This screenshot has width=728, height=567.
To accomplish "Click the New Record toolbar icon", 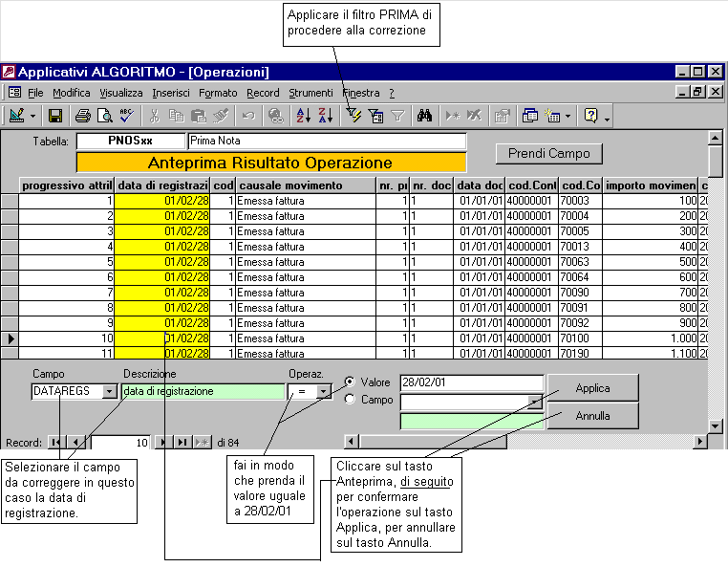I will (x=453, y=116).
